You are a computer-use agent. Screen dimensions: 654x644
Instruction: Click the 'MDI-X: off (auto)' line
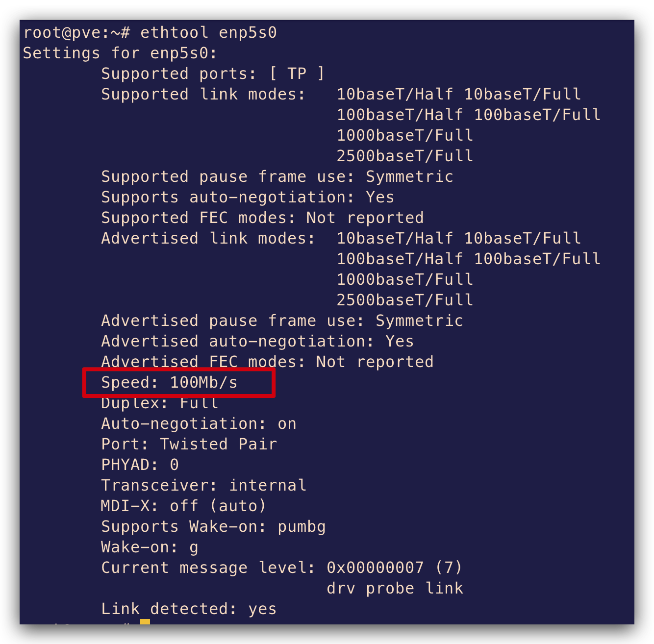[184, 506]
